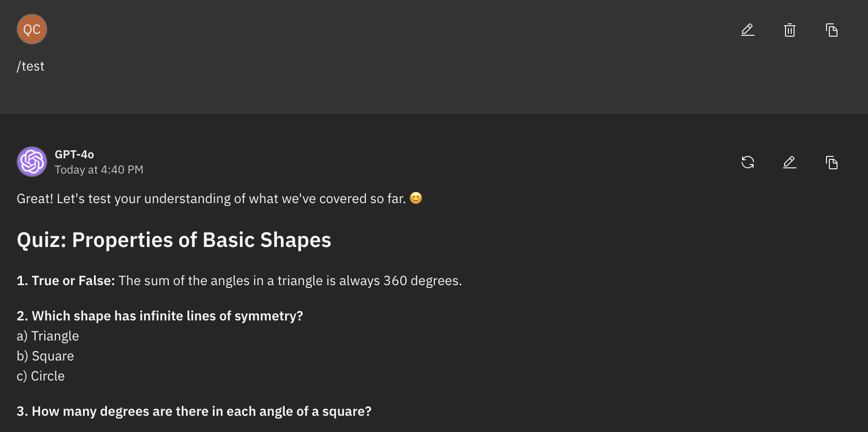This screenshot has height=432, width=868.
Task: Click the Quiz: Properties of Basic Shapes heading
Action: [174, 240]
